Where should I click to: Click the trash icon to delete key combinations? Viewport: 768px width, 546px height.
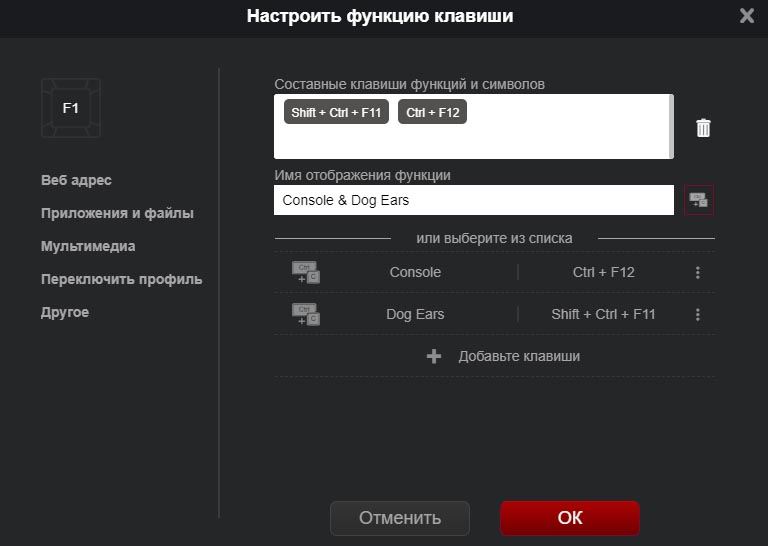[703, 128]
